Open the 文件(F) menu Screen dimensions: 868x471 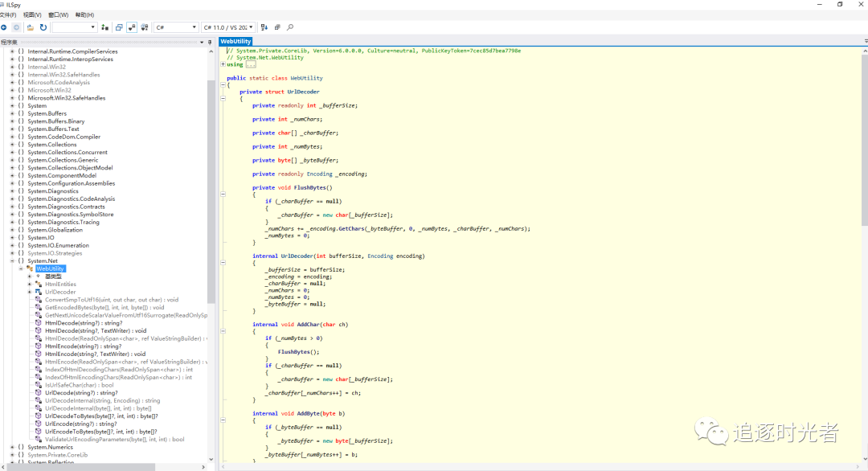[x=8, y=14]
